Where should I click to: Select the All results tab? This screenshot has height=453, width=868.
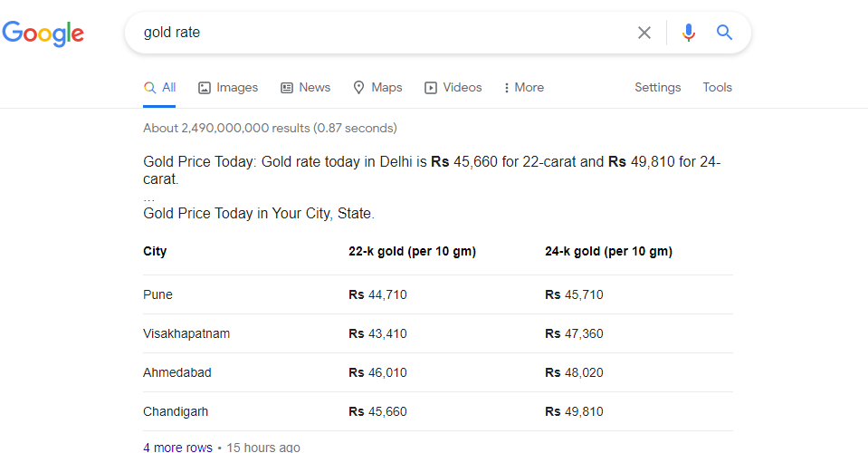(159, 88)
